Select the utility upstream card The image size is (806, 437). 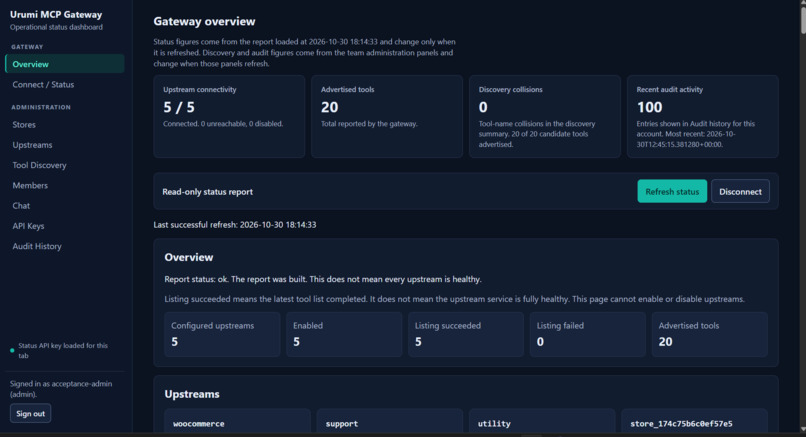pyautogui.click(x=542, y=422)
